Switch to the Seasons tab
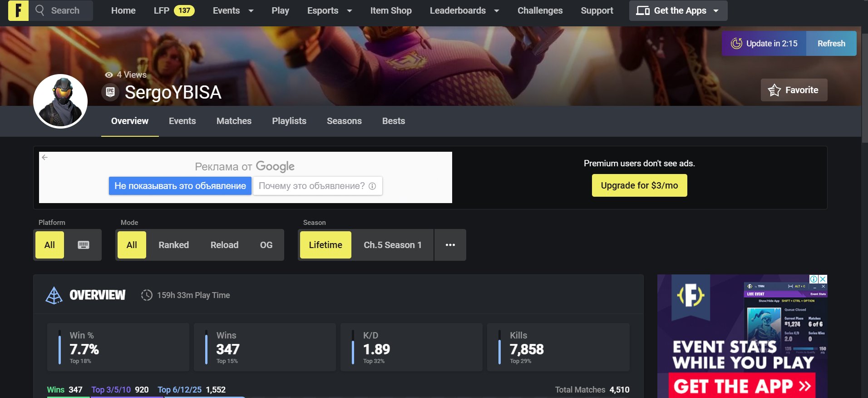This screenshot has width=868, height=398. [x=344, y=121]
